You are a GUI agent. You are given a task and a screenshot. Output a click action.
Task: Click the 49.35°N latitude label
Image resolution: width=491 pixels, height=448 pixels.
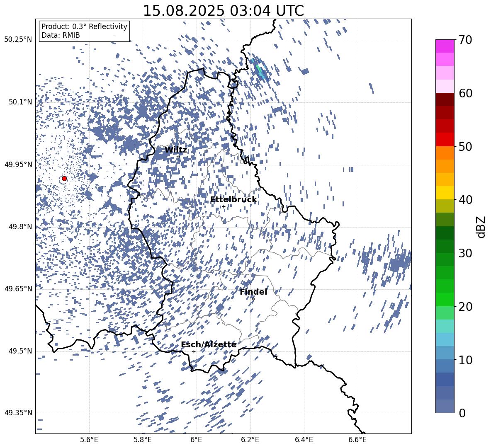coord(19,413)
